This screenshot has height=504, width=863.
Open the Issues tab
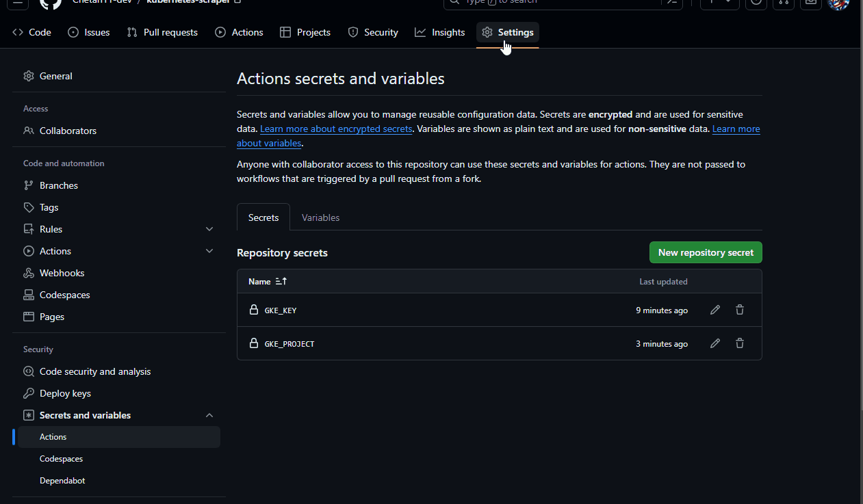89,32
